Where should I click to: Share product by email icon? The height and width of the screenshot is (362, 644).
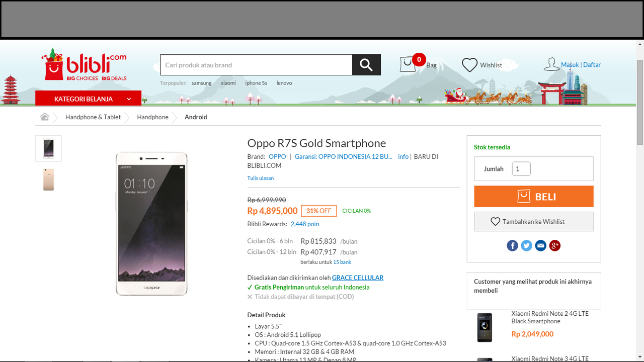coord(540,245)
